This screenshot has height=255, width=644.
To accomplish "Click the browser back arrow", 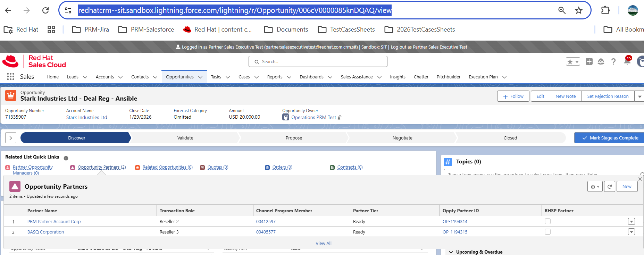I will (x=8, y=10).
